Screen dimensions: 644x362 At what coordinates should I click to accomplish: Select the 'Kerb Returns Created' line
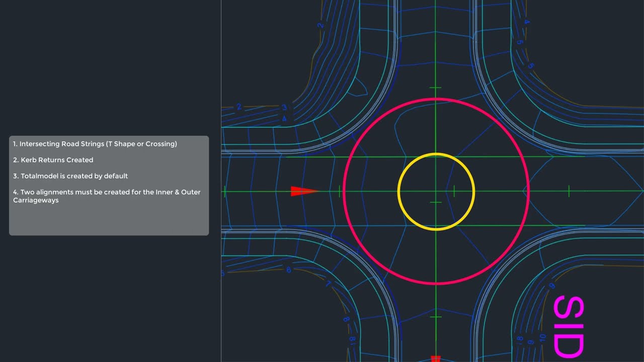[53, 160]
